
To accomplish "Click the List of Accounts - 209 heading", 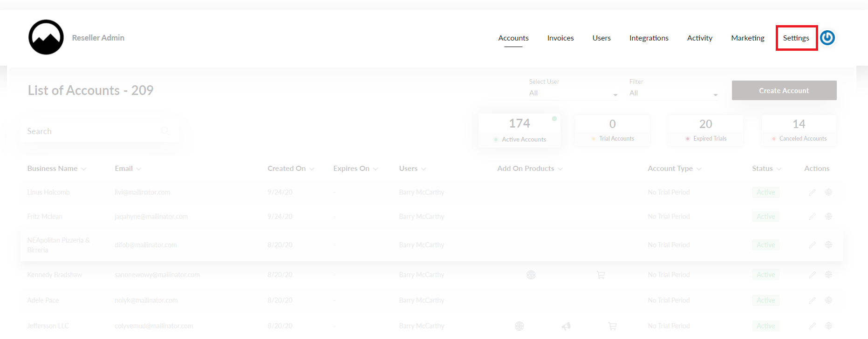I will point(91,90).
